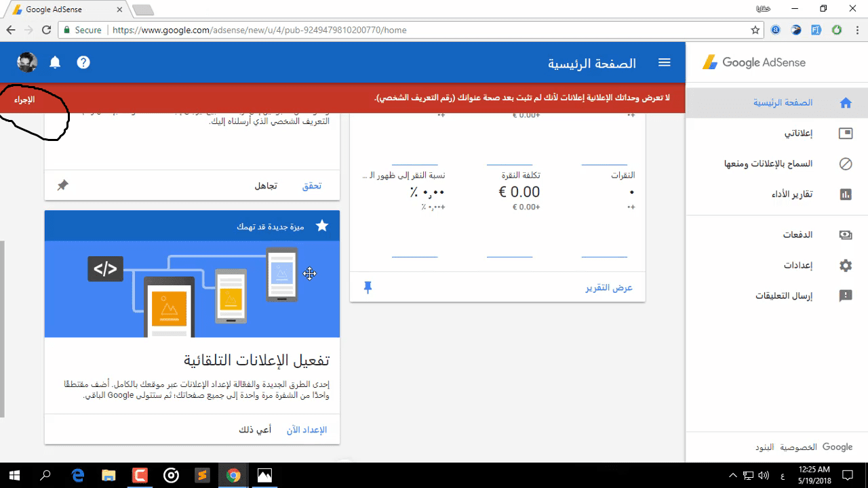Open the Photos app in taskbar
Screen dimensions: 868x488
pos(264,475)
